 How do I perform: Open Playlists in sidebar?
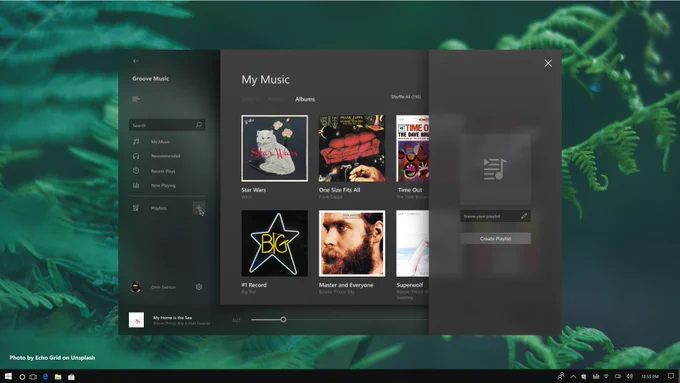click(x=160, y=208)
